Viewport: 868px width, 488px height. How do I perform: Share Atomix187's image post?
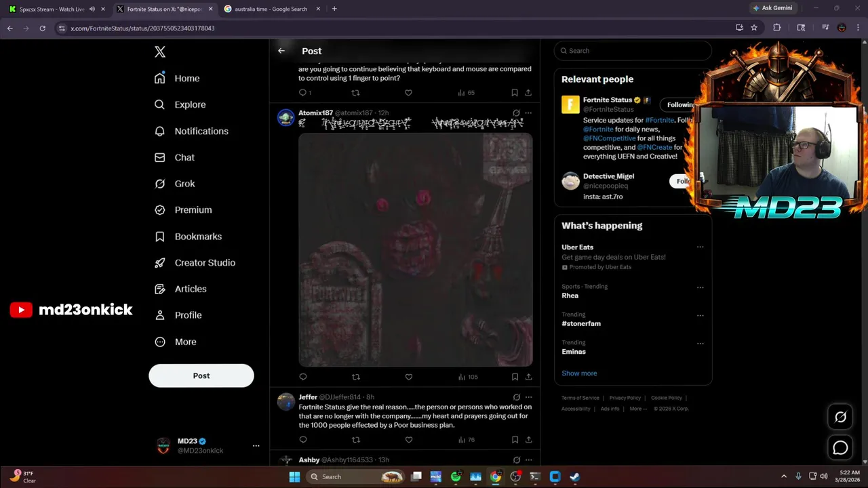pos(528,377)
